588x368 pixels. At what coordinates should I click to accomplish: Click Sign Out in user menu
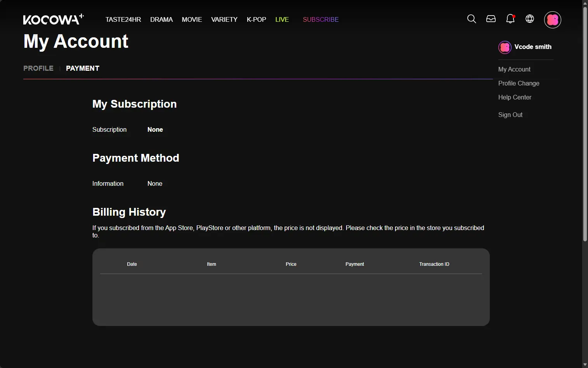(x=510, y=115)
